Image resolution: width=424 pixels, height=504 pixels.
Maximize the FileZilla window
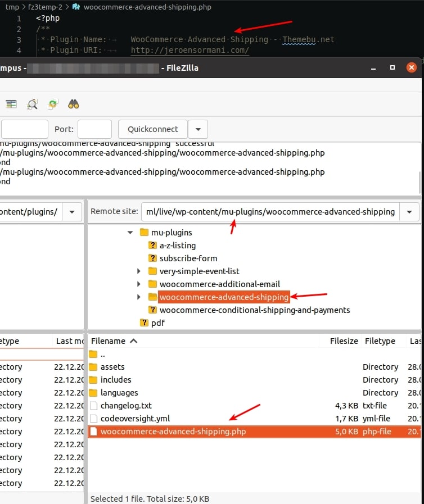point(392,67)
